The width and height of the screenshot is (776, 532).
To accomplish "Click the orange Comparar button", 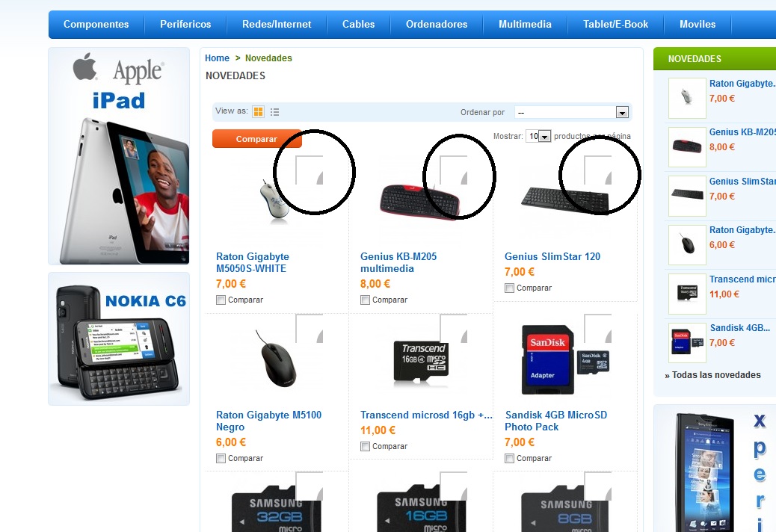I will point(256,139).
